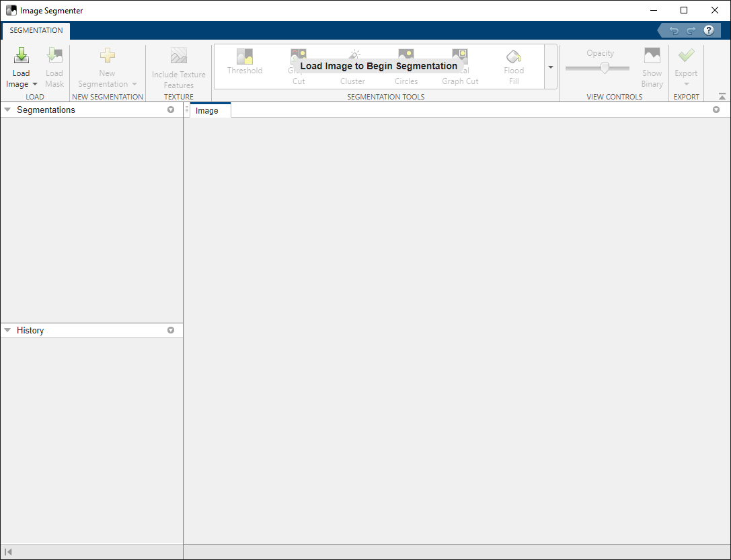Click the undo arrow icon
The height and width of the screenshot is (560, 731).
(x=674, y=30)
